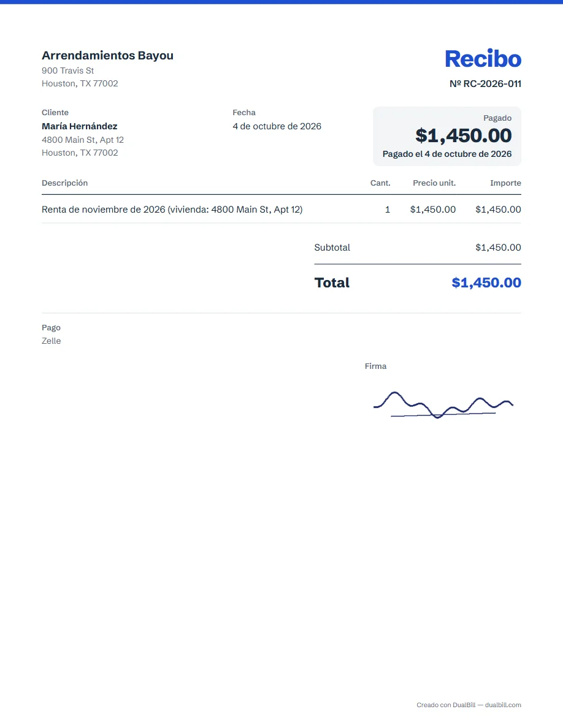The height and width of the screenshot is (728, 563).
Task: Click the Pagado el 4 de octubre text
Action: (x=447, y=154)
